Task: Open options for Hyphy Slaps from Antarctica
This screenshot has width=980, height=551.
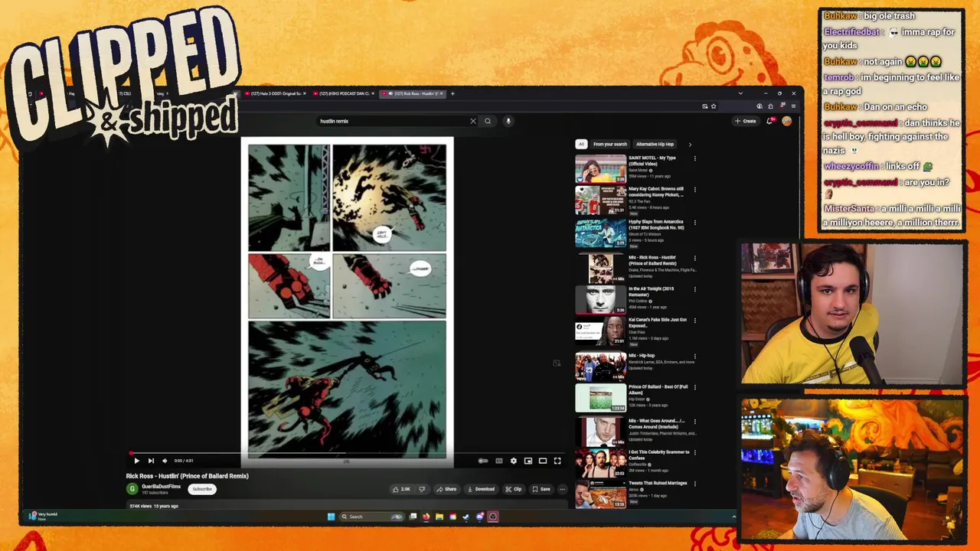Action: point(695,223)
